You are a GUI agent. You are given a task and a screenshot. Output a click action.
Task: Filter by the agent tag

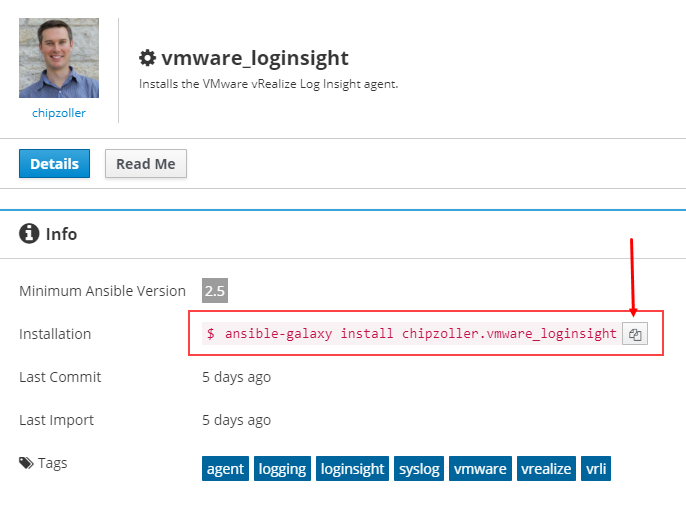click(x=225, y=469)
